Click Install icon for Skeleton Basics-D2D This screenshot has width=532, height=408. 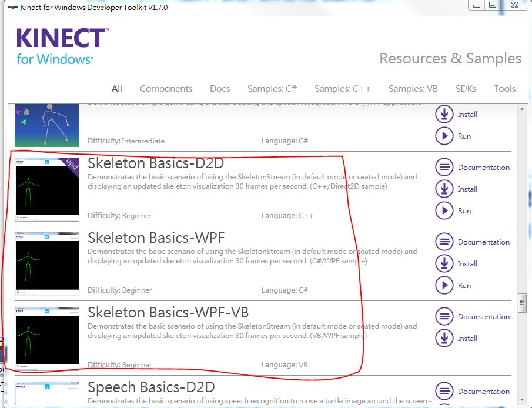click(444, 189)
